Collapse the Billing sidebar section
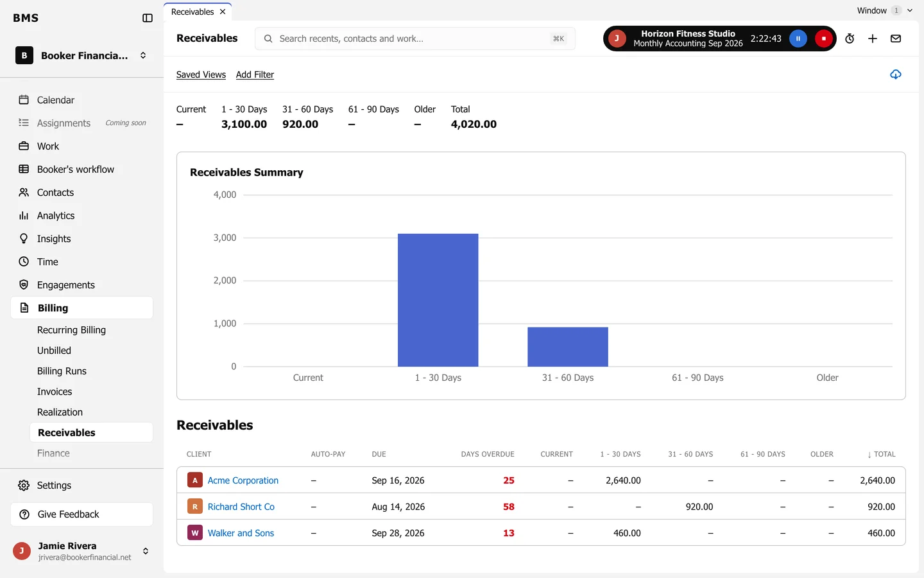Viewport: 924px width, 578px height. coord(81,308)
